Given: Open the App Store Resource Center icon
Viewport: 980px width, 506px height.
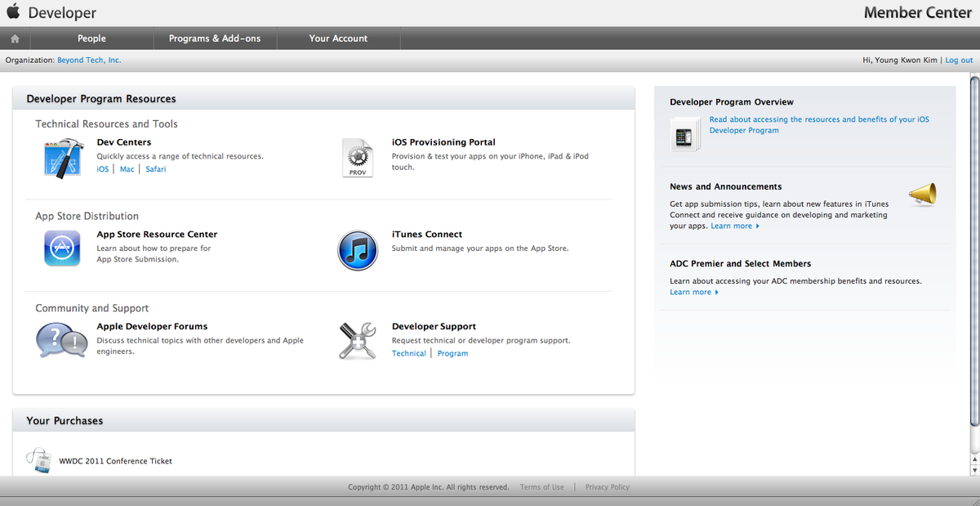Looking at the screenshot, I should point(62,249).
